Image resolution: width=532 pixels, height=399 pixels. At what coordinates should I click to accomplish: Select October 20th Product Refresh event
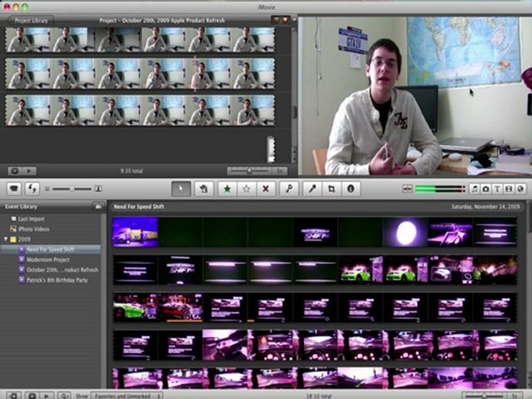[x=62, y=270]
